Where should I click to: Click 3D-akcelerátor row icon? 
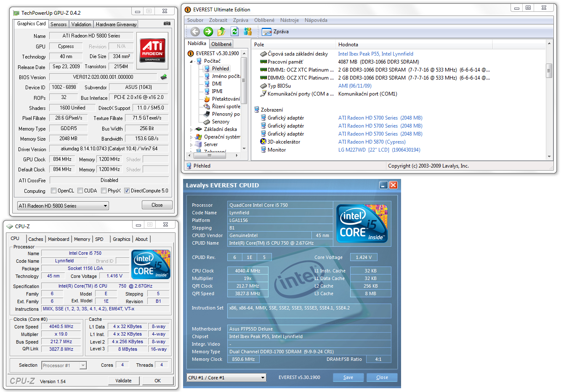point(263,142)
